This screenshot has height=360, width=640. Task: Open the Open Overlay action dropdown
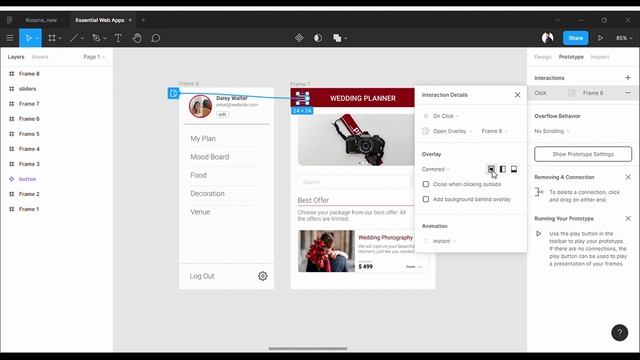(x=452, y=131)
